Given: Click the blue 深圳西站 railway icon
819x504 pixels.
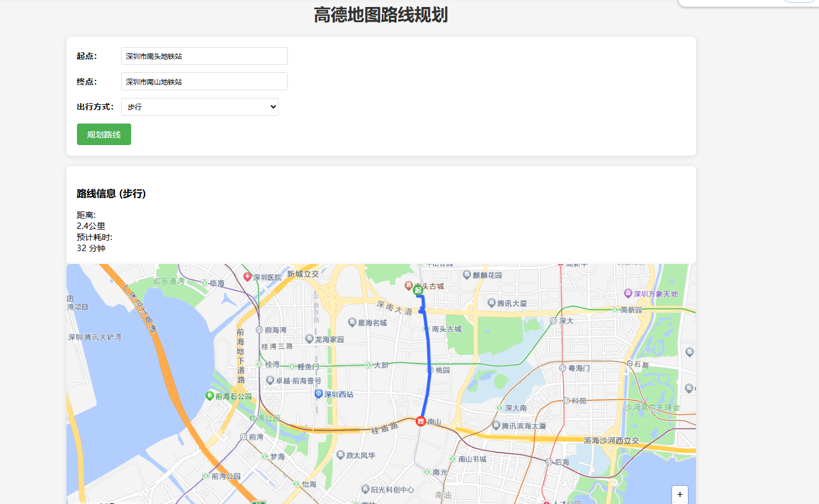Looking at the screenshot, I should click(x=319, y=394).
